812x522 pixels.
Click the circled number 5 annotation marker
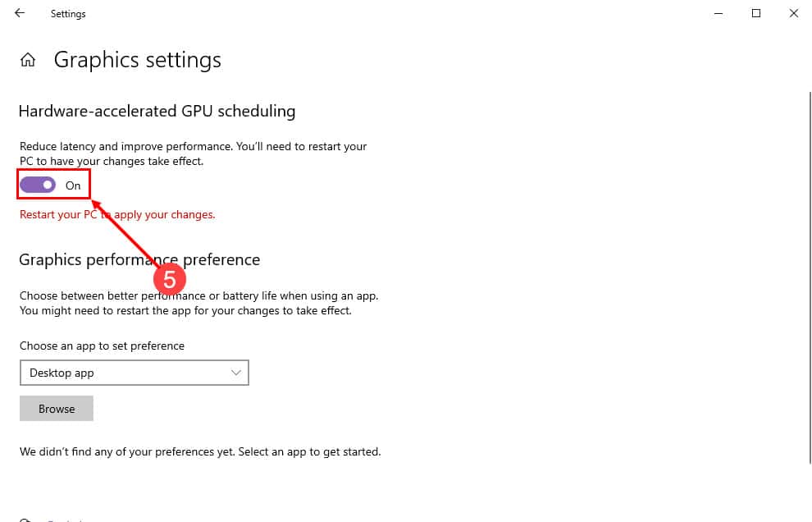pos(170,279)
